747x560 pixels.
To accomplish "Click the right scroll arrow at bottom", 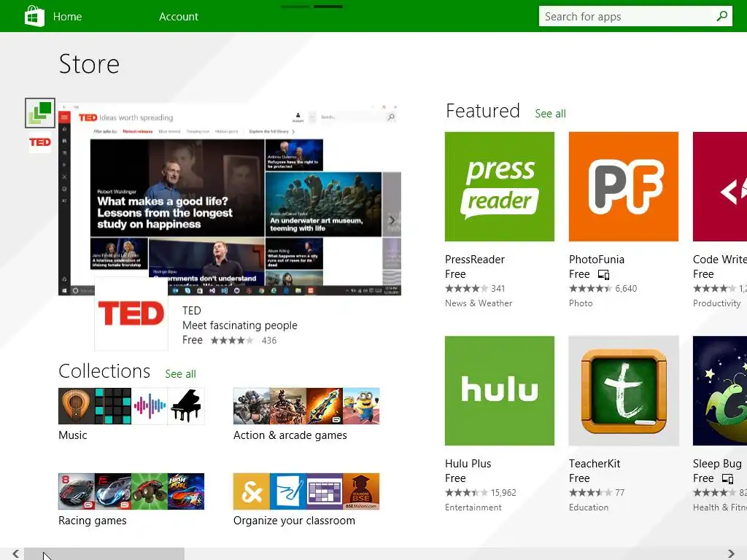I will pos(731,553).
